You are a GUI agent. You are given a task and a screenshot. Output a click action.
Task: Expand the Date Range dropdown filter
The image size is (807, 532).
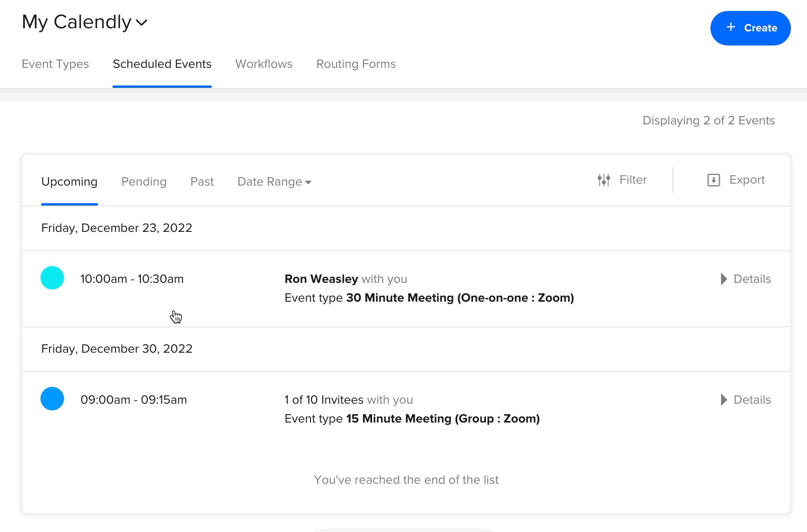pos(275,182)
